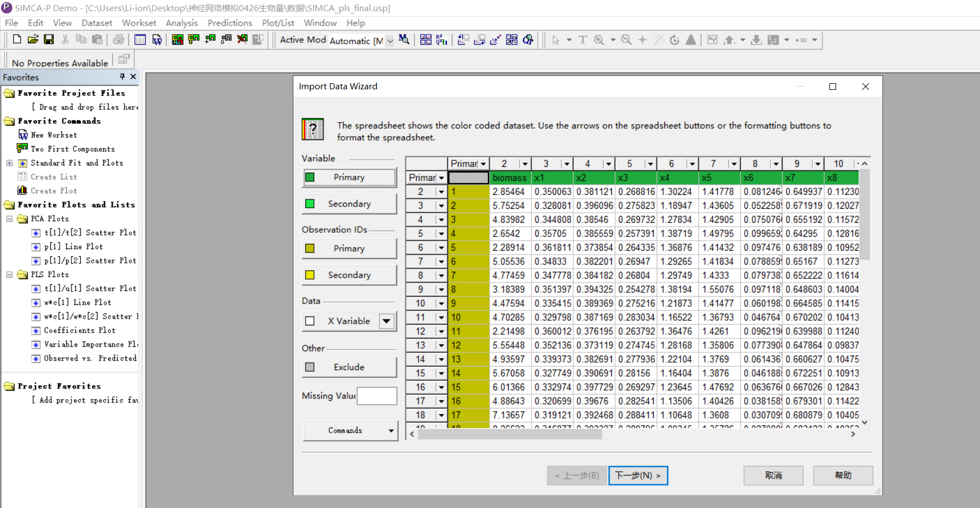Click the Missing Value input field
The image size is (980, 508).
pos(377,396)
